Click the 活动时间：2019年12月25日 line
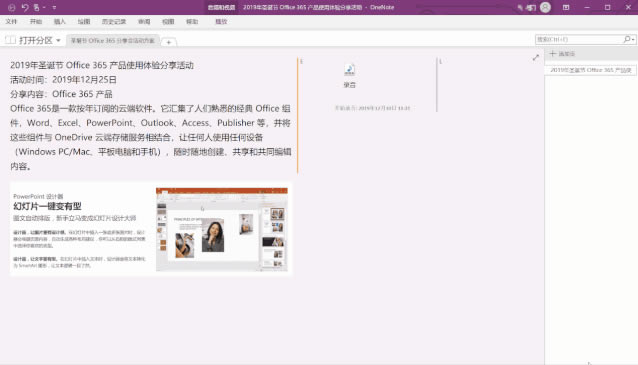 [x=63, y=79]
